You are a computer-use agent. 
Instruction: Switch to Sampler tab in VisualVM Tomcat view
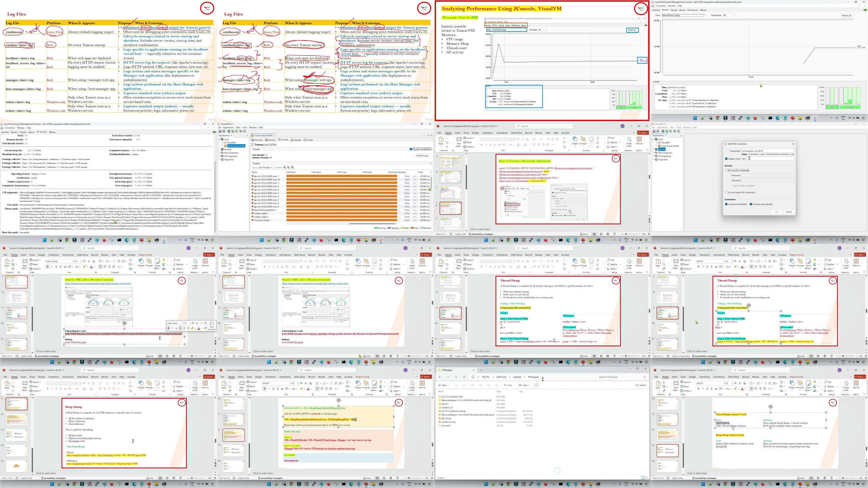[296, 140]
